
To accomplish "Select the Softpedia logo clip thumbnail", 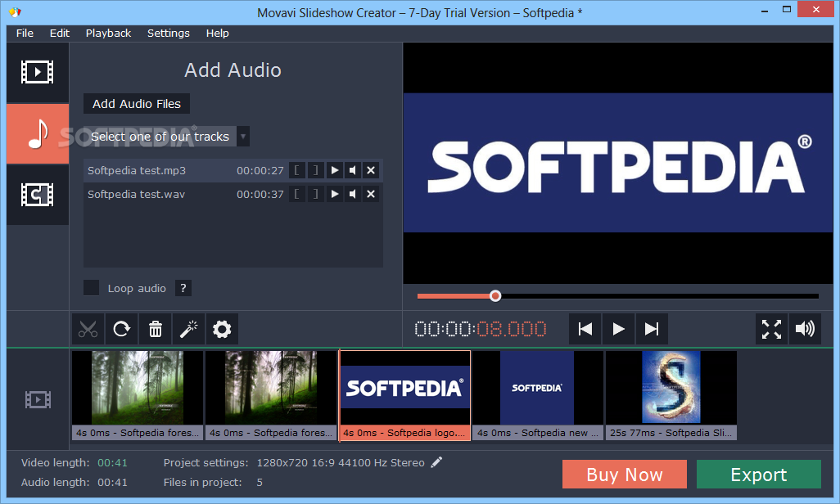I will coord(405,395).
